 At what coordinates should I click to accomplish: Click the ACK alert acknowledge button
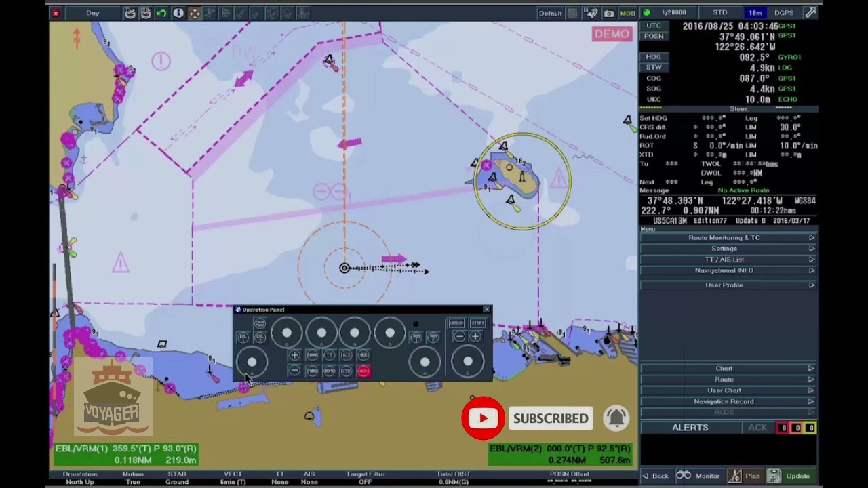tap(757, 428)
